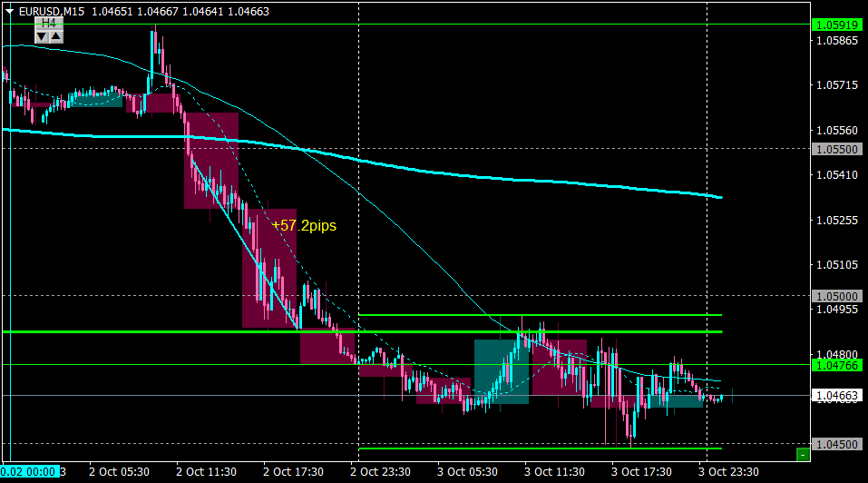
Task: Click the down arrow under H4
Action: point(42,36)
